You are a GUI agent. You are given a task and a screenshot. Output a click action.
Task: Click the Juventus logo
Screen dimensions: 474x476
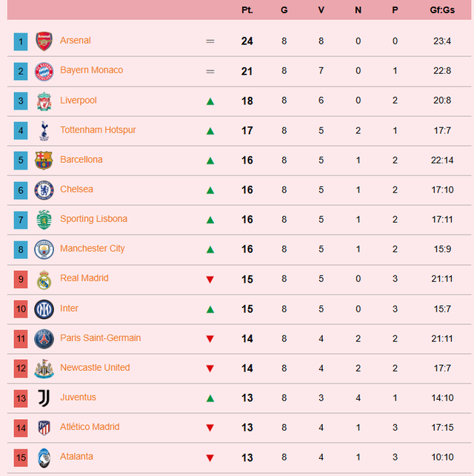(44, 398)
